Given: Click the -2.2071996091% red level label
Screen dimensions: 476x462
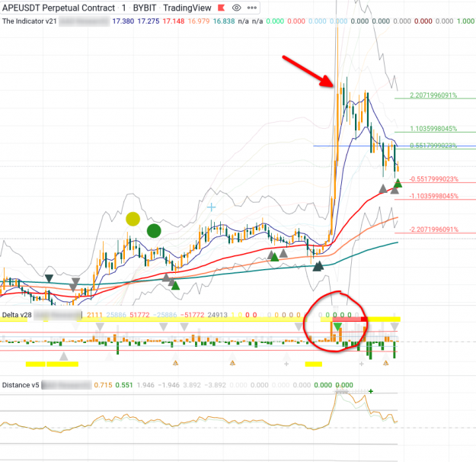Looking at the screenshot, I should point(434,229).
